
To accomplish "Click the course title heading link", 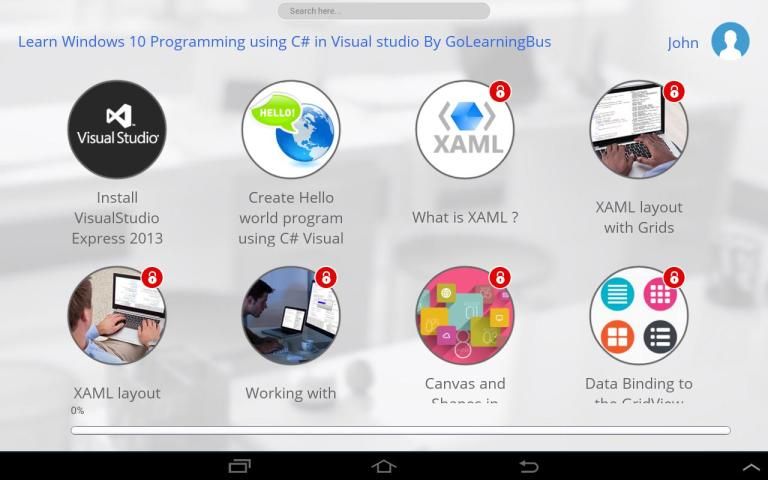I will [284, 42].
